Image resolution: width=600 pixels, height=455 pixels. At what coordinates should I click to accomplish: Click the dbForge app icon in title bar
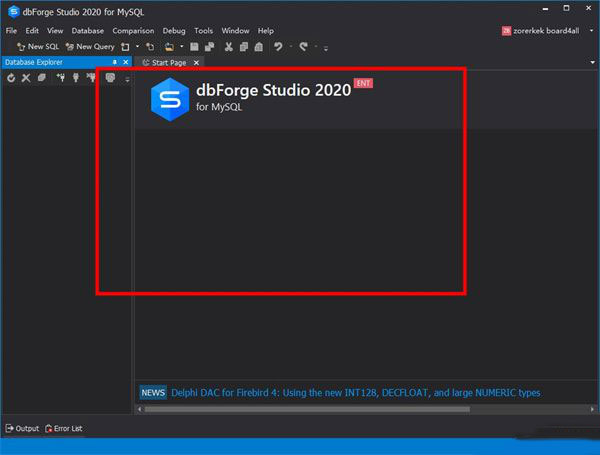coord(14,12)
